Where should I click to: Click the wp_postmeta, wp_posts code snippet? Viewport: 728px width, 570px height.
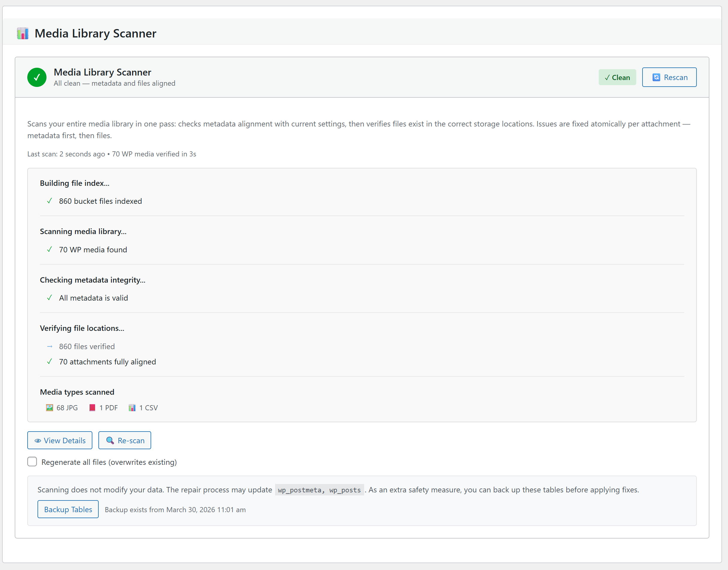click(319, 490)
